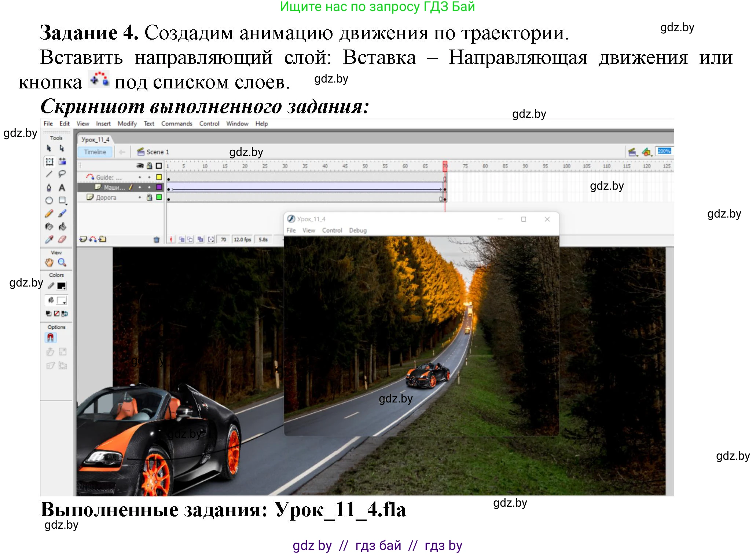Hide all layers via the eye column
This screenshot has width=756, height=554.
pyautogui.click(x=140, y=165)
